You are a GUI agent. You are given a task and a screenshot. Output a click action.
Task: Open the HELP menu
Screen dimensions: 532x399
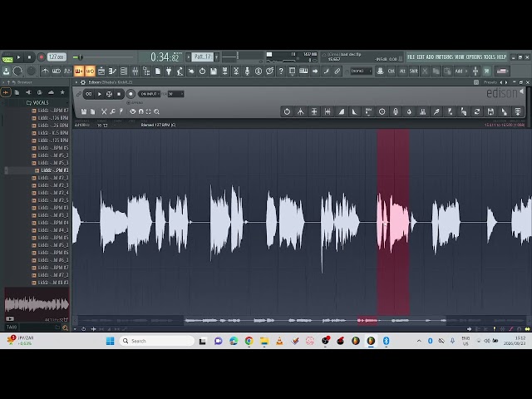click(x=501, y=57)
